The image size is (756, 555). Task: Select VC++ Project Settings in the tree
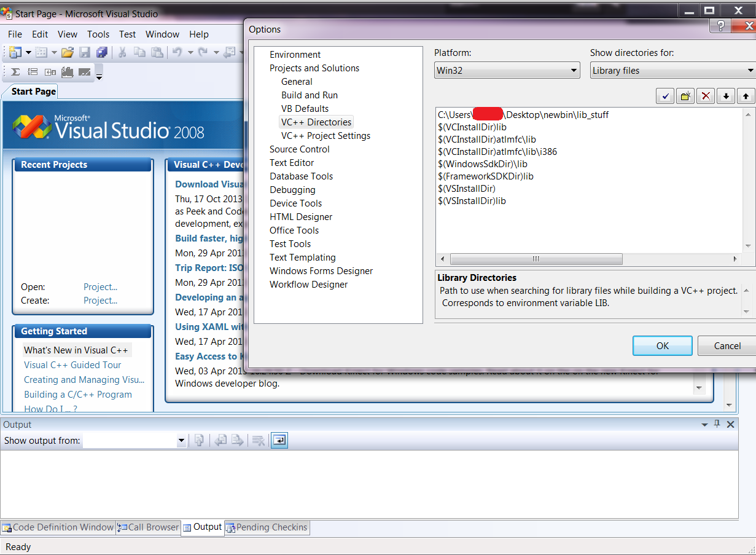tap(326, 136)
